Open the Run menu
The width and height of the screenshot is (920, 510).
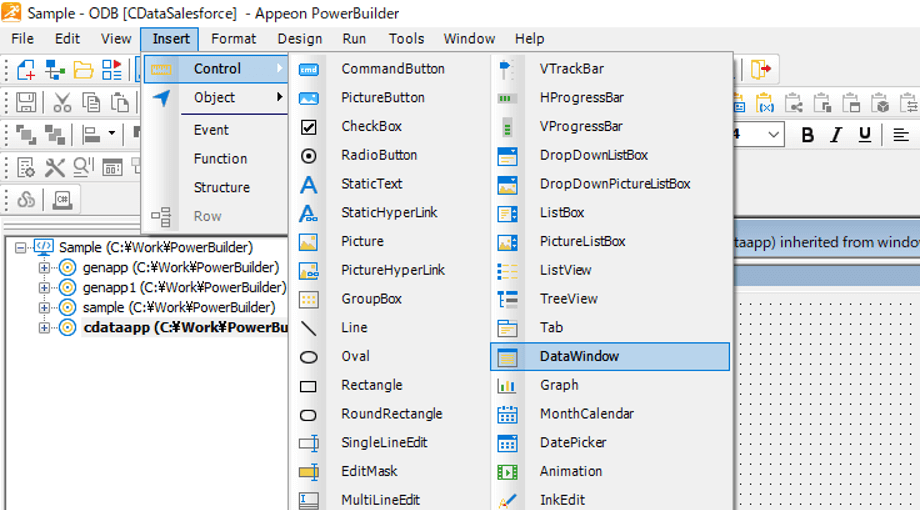pyautogui.click(x=354, y=39)
